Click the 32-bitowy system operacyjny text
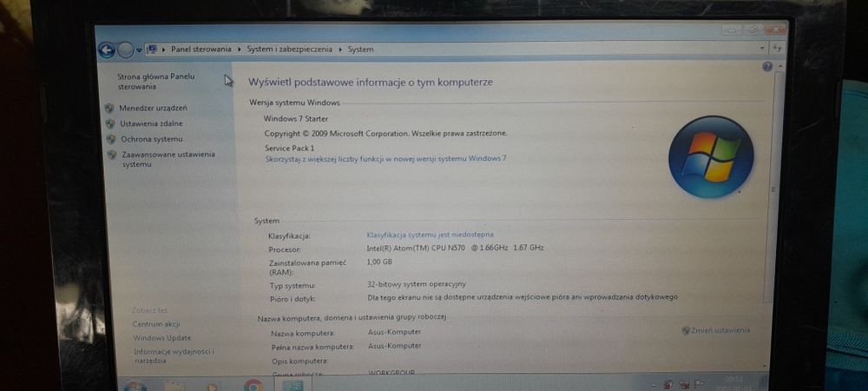 click(x=417, y=283)
